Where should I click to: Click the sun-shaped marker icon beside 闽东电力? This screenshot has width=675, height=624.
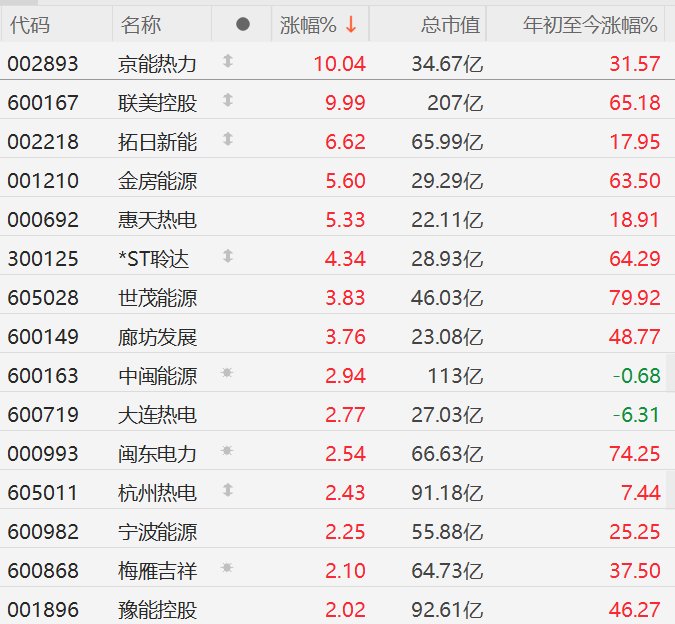click(x=227, y=452)
